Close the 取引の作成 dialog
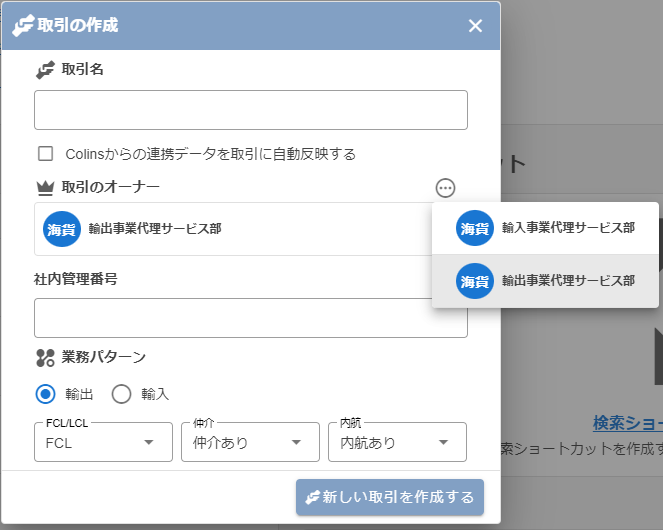This screenshot has width=663, height=530. 475,26
